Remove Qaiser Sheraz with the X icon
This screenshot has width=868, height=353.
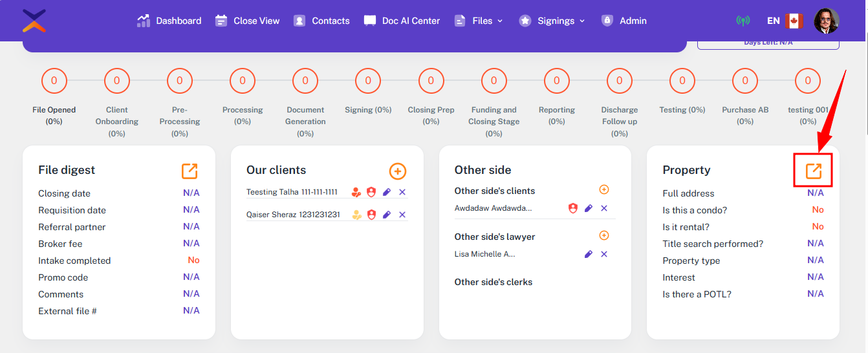[402, 215]
